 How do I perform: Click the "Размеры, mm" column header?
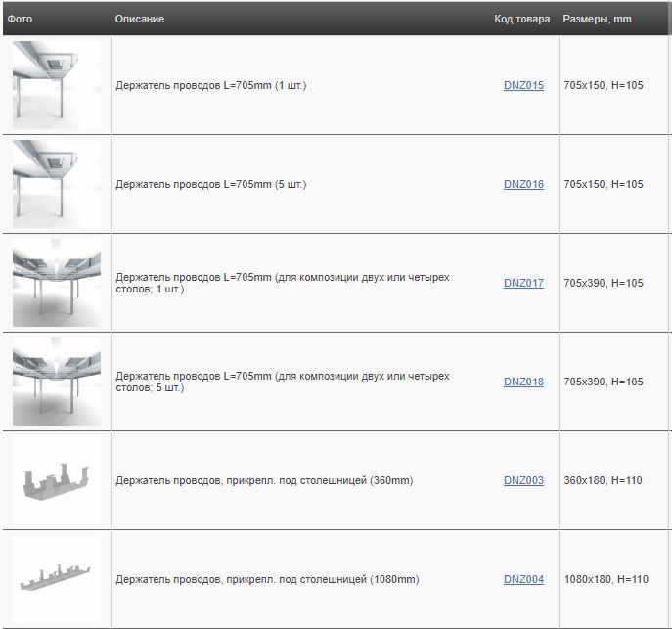click(x=595, y=20)
